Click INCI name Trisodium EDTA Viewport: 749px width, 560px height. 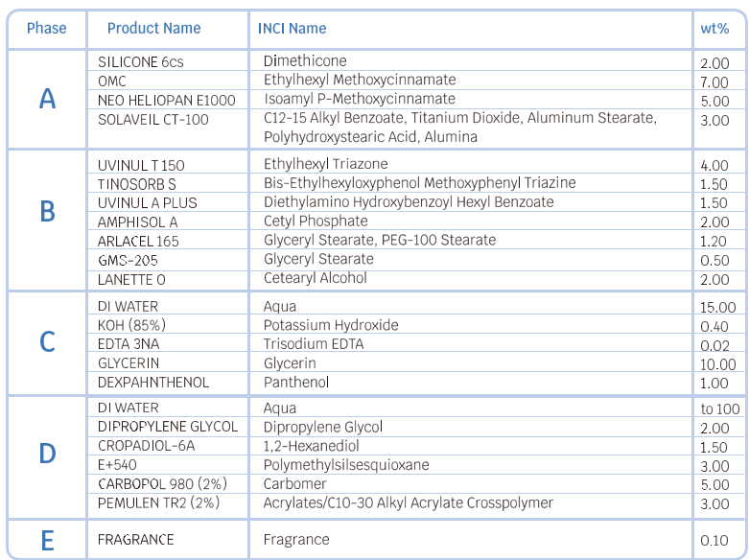coord(314,343)
